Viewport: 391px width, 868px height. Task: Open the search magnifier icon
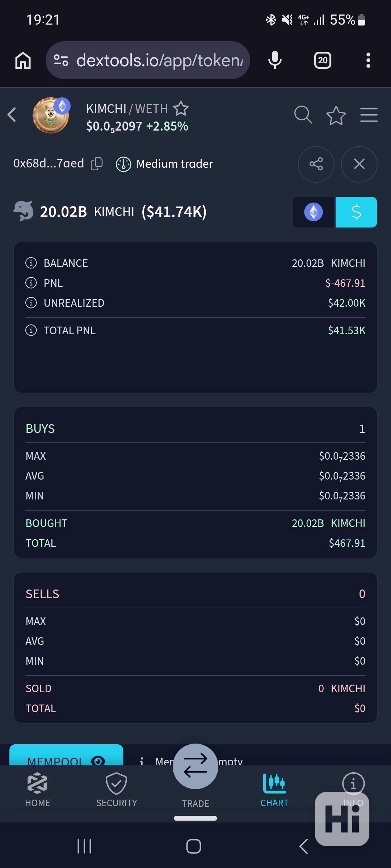pyautogui.click(x=303, y=115)
